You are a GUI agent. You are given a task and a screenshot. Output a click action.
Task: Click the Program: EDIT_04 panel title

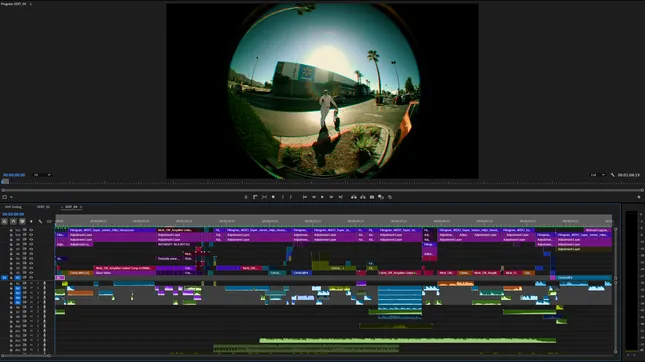point(14,4)
